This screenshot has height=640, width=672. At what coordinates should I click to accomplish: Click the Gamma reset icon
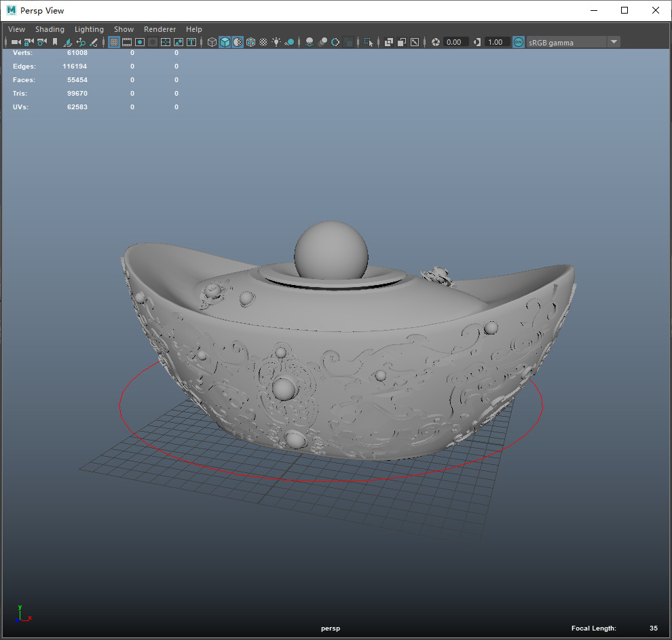coord(477,42)
